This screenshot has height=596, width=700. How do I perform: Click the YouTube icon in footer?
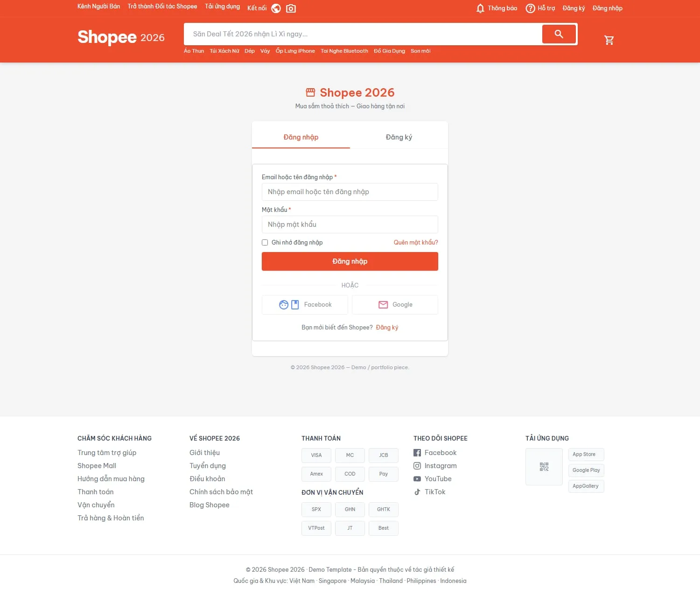click(x=417, y=479)
